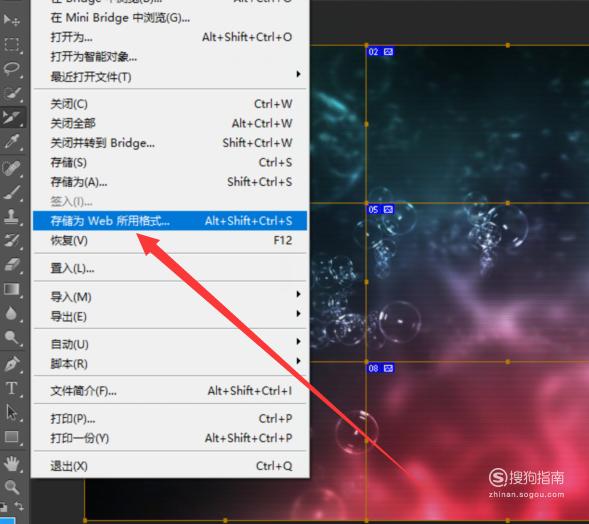Choose 置入(L)... menu entry
Image resolution: width=589 pixels, height=524 pixels.
(170, 268)
